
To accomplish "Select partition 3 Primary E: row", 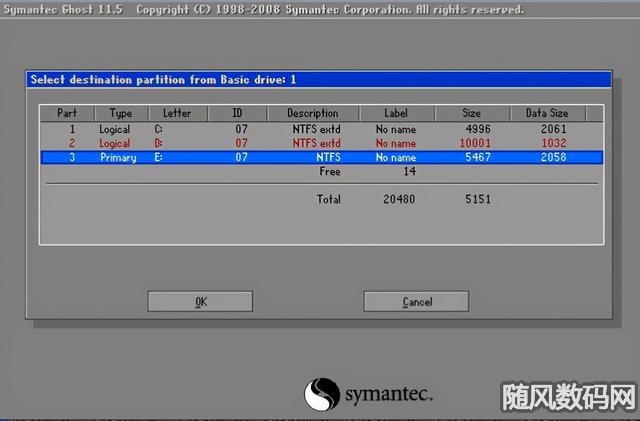I will coord(322,157).
